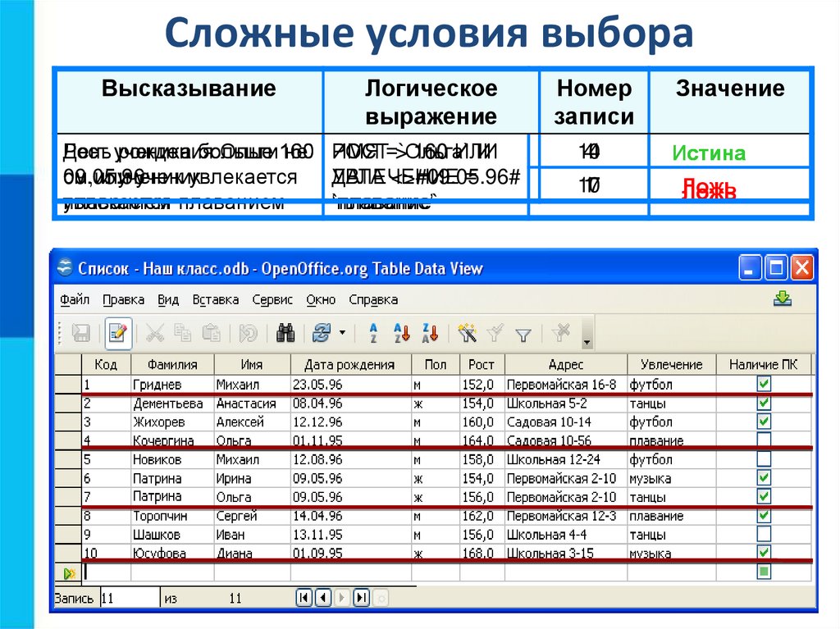The image size is (840, 629).
Task: Click the Refresh toolbar icon
Action: (x=322, y=333)
